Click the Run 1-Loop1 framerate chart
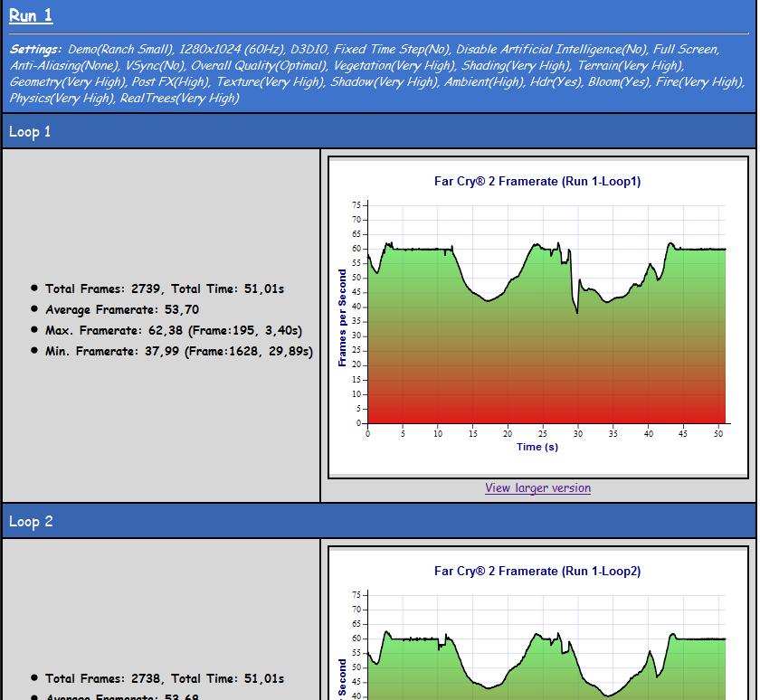Viewport: 760px width, 700px height. click(x=538, y=317)
